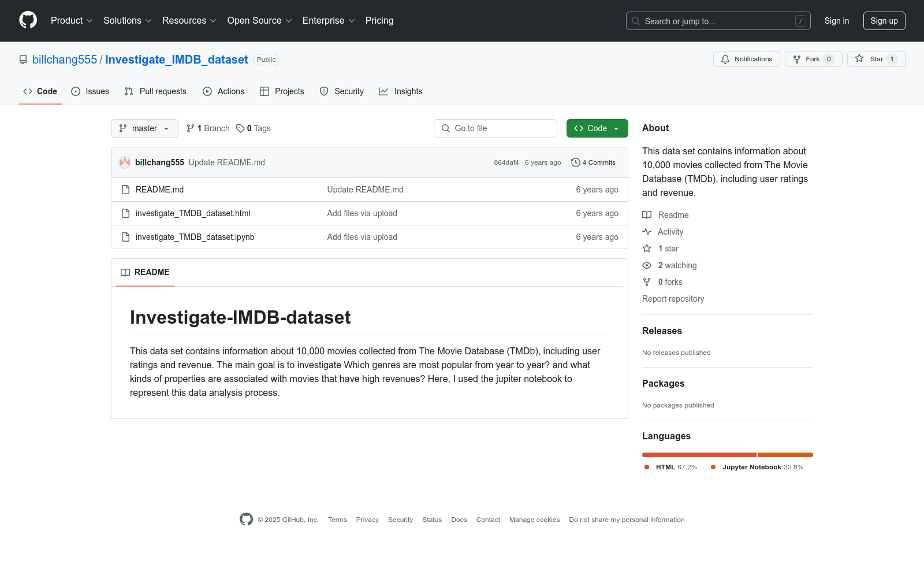Open the Product menu
The width and height of the screenshot is (924, 578).
[72, 21]
